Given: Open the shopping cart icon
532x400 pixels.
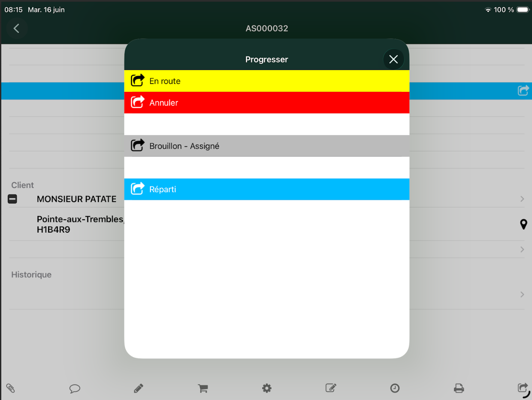Looking at the screenshot, I should coord(203,388).
